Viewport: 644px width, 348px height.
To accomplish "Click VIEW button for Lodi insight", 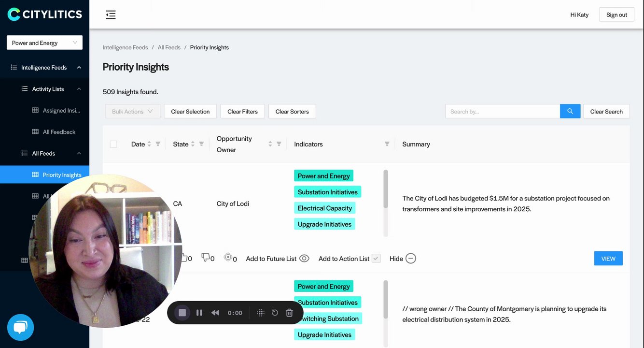I will coord(608,259).
